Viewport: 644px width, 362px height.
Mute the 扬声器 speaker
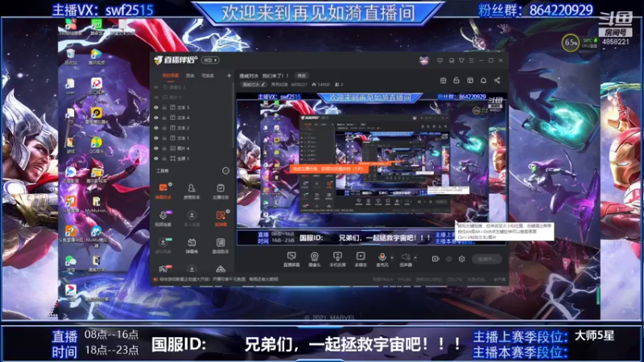[x=406, y=259]
